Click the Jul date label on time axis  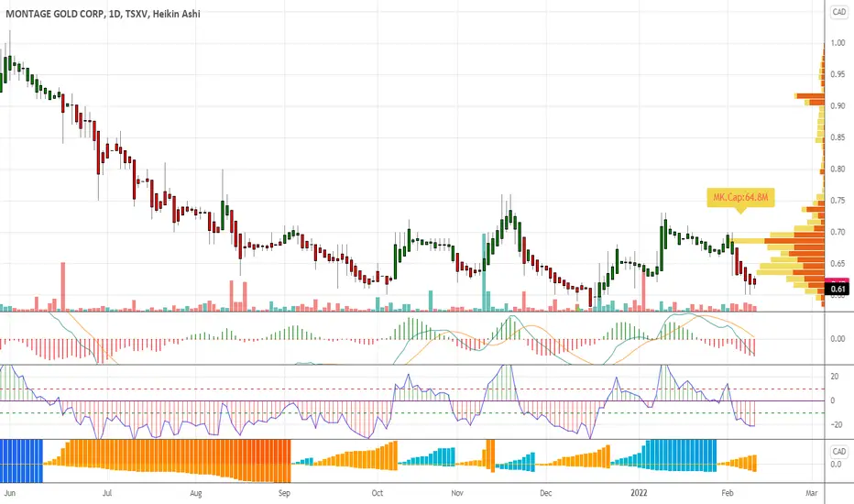click(107, 493)
